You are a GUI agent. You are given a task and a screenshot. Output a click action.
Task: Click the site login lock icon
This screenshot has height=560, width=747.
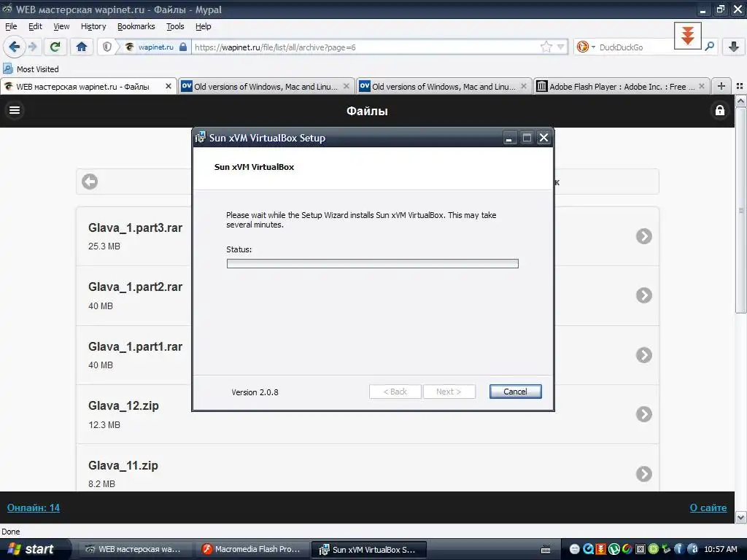[x=720, y=111]
